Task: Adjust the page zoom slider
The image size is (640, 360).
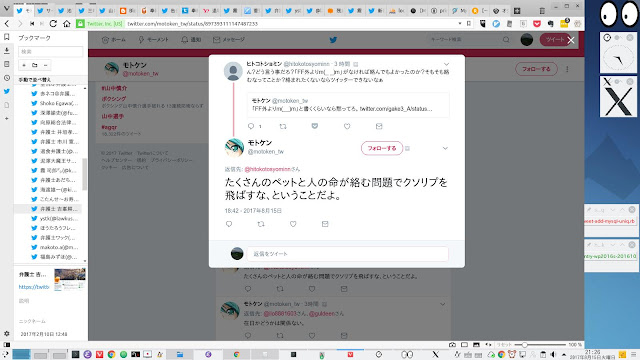Action: coord(540,345)
